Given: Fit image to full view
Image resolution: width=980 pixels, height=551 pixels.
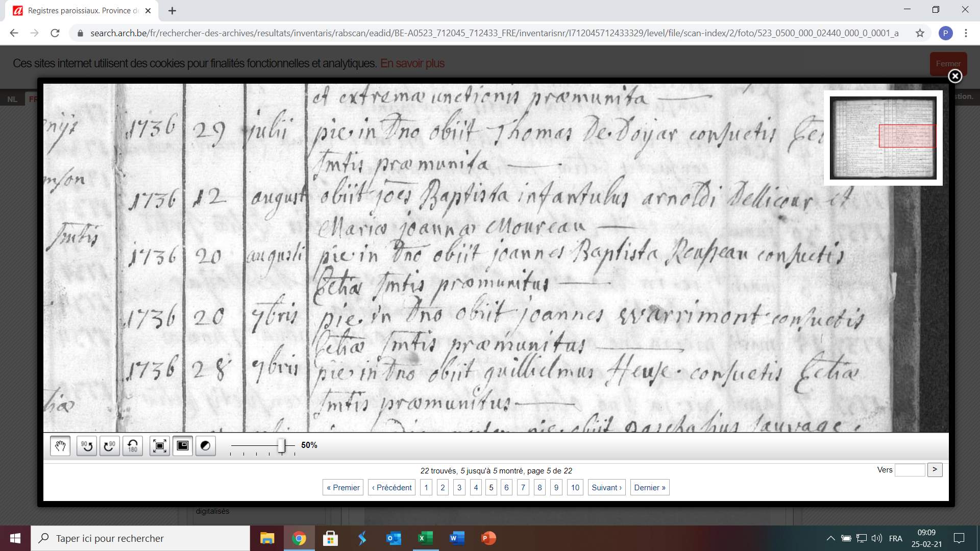Looking at the screenshot, I should click(160, 446).
